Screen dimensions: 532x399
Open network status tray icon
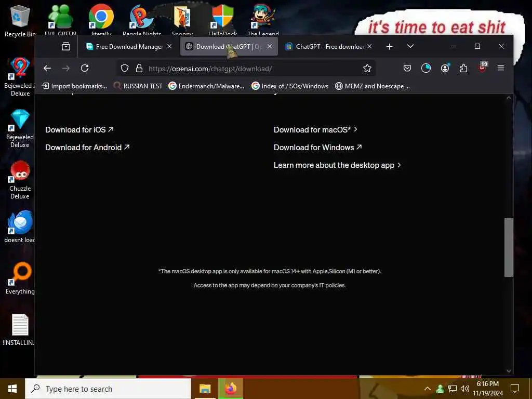tap(453, 389)
